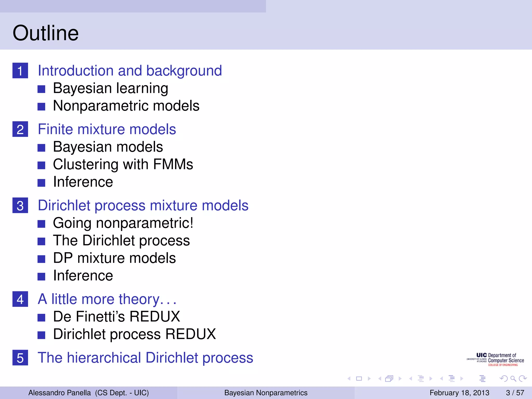The width and height of the screenshot is (532, 399).
Task: Open section Dirichlet process mixture models
Action: 143,205
